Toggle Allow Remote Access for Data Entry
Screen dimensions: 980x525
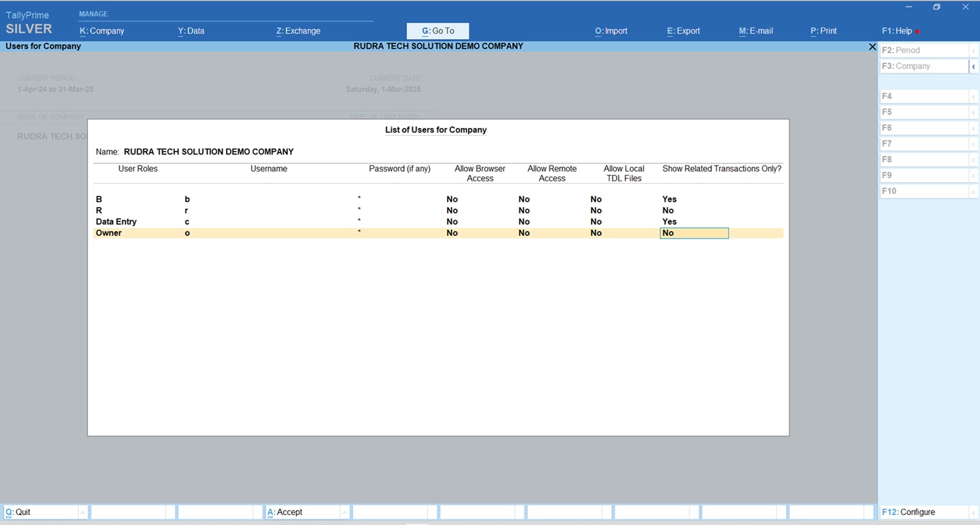tap(524, 222)
